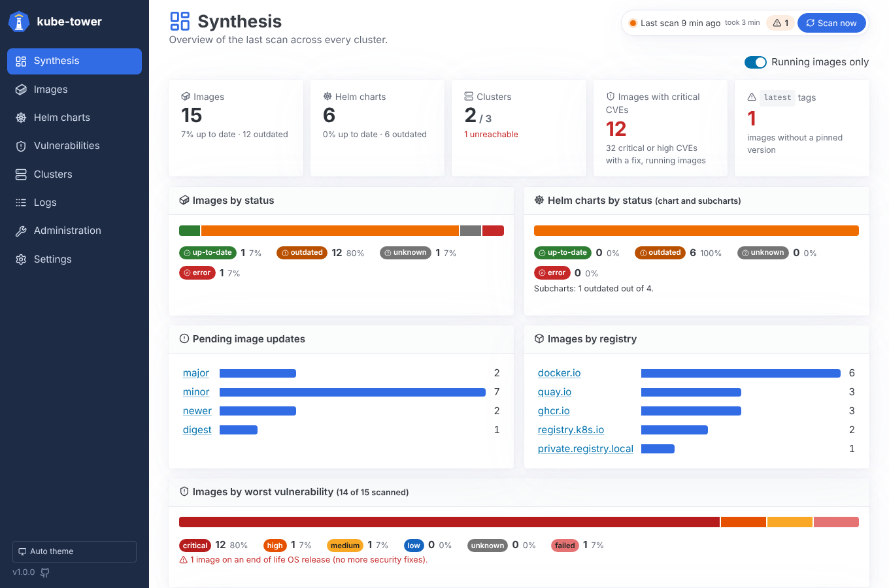This screenshot has height=588, width=889.
Task: Open Helm charts page from sidebar
Action: [75, 118]
